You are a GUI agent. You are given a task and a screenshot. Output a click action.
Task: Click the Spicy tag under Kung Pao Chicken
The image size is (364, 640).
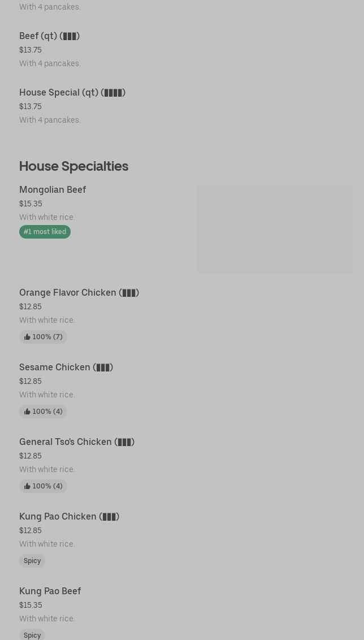[x=32, y=561]
